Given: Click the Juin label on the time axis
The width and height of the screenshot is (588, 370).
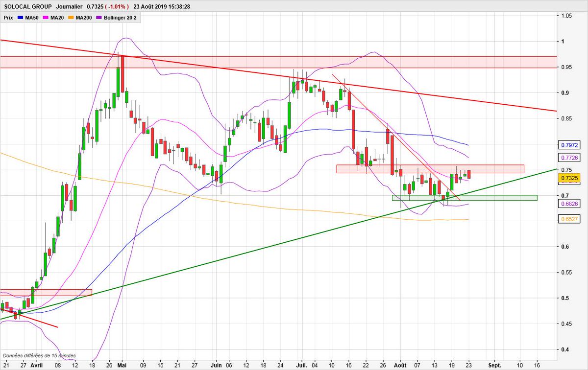Looking at the screenshot, I should 215,365.
